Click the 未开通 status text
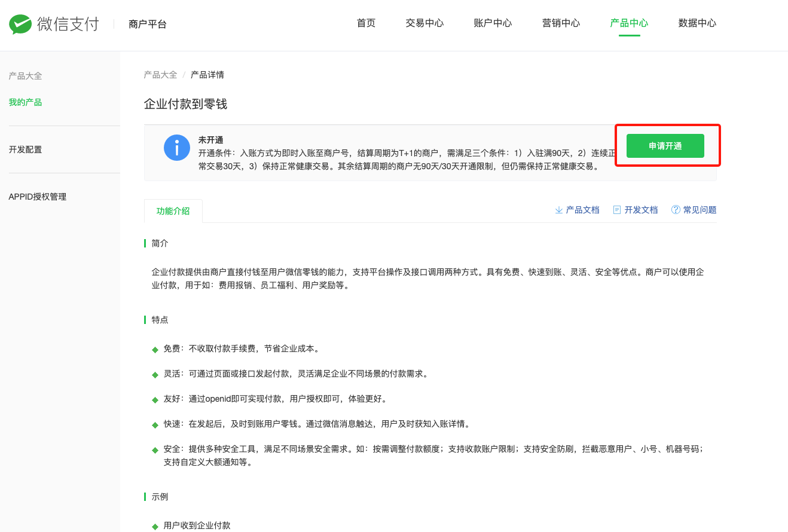 211,140
